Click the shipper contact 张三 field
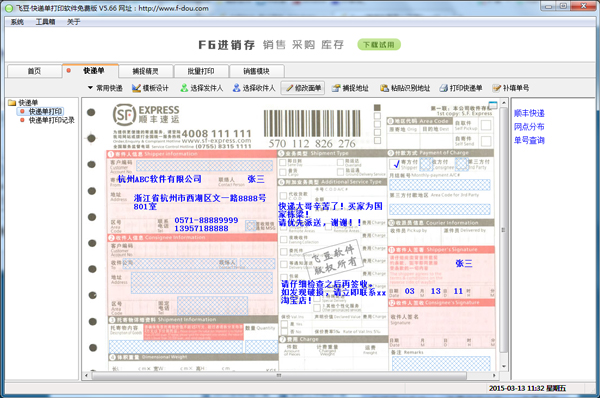This screenshot has height=398, width=600. point(256,179)
